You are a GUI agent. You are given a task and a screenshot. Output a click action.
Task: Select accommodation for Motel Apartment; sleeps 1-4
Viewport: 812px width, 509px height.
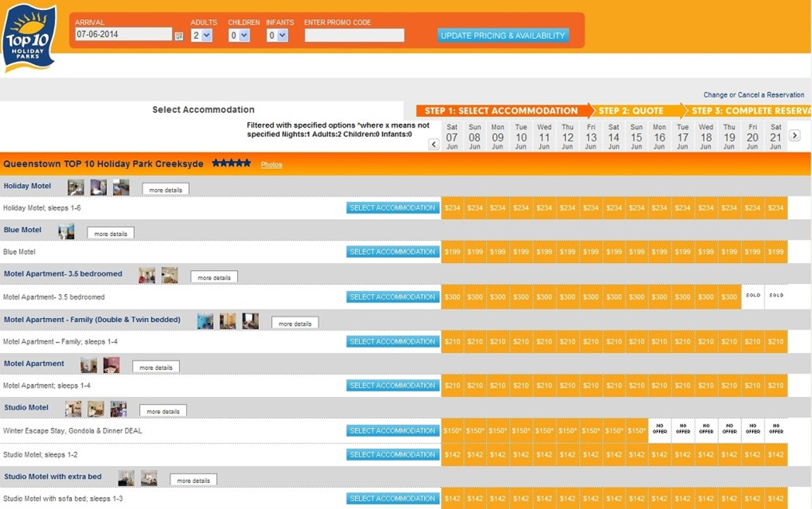[x=392, y=386]
